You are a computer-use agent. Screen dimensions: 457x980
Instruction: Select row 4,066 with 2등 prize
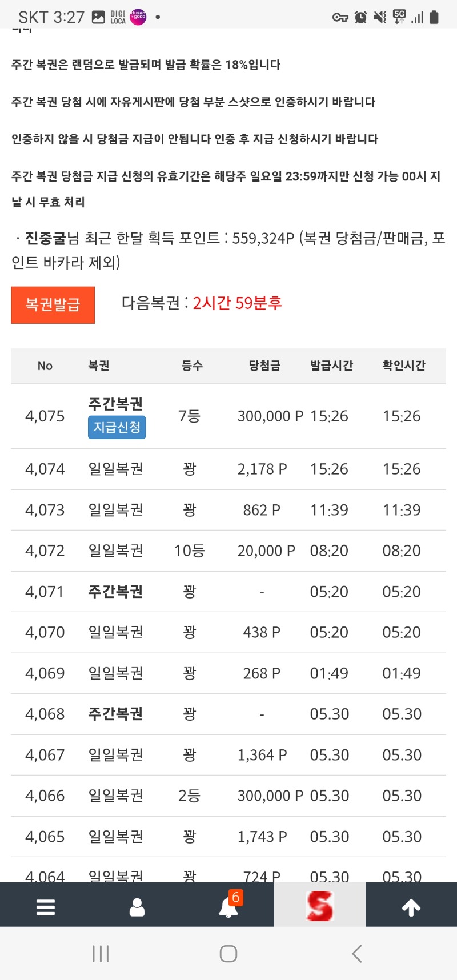click(228, 796)
